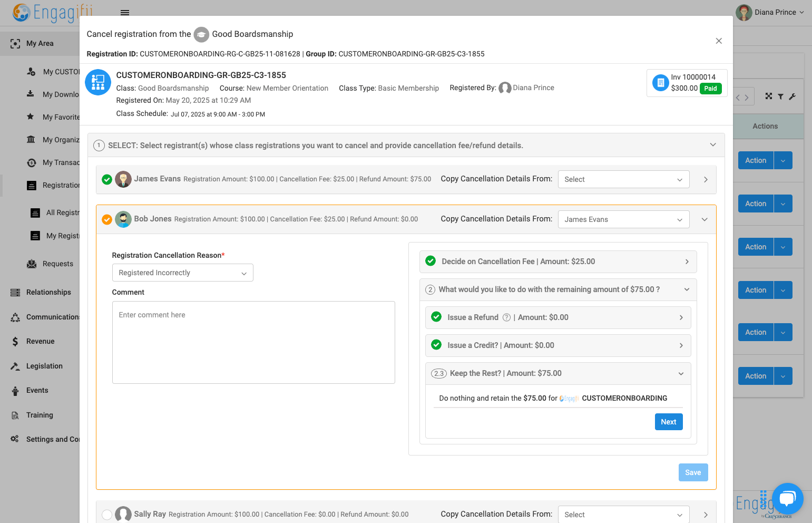Click the invoice icon for Inv 10000014
Image resolution: width=812 pixels, height=523 pixels.
tap(660, 83)
